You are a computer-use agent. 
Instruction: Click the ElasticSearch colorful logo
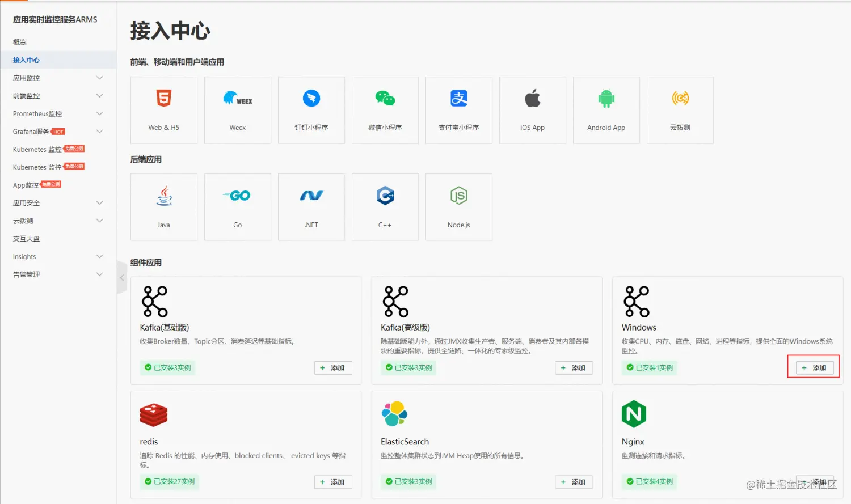(x=395, y=414)
